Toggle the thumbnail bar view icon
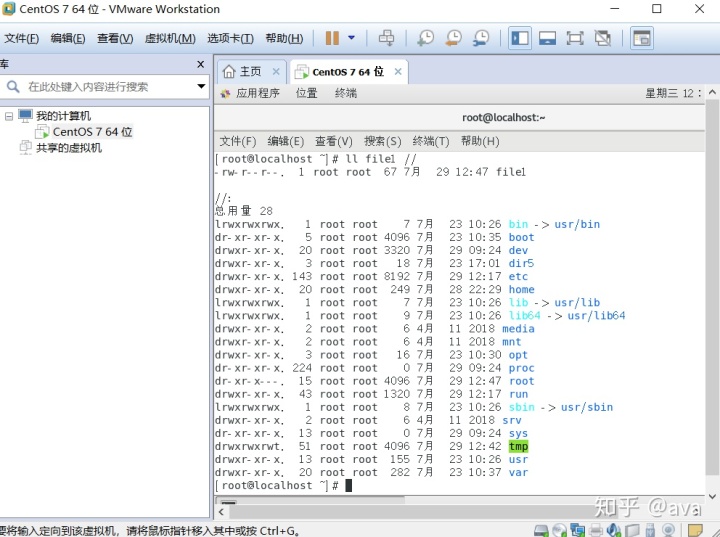This screenshot has height=537, width=720. 547,38
